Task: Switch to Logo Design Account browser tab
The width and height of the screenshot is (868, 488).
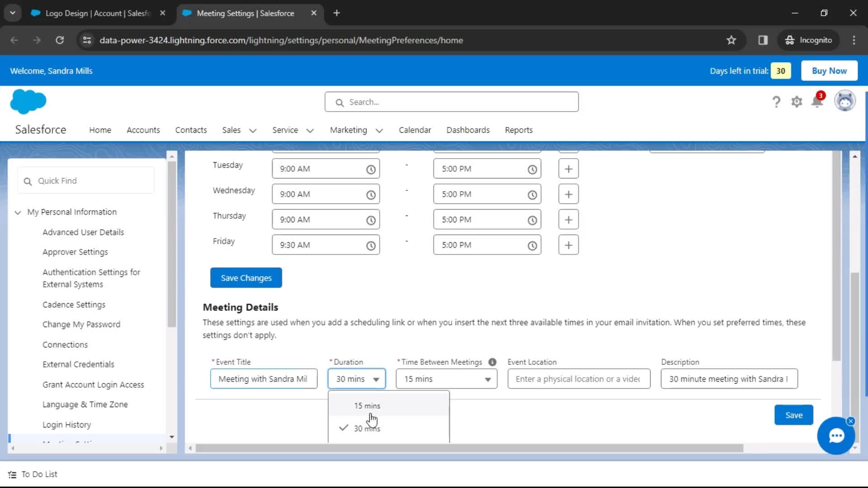Action: pos(99,13)
